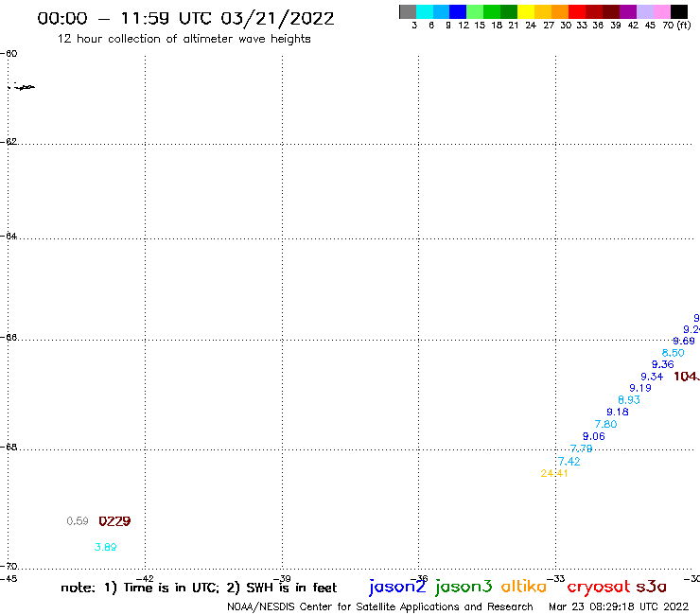
Task: Click the wave height value 8.50
Action: pyautogui.click(x=673, y=353)
